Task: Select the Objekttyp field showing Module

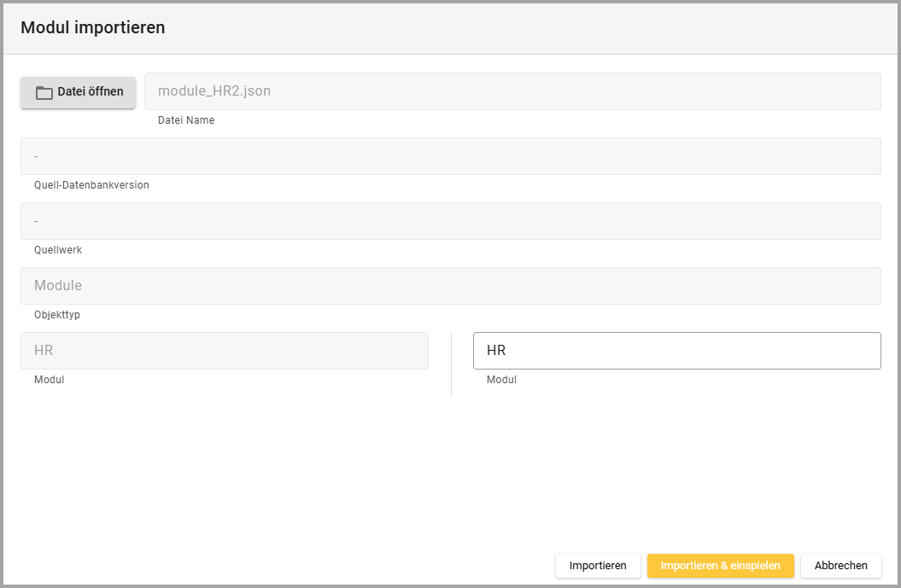Action: point(450,286)
